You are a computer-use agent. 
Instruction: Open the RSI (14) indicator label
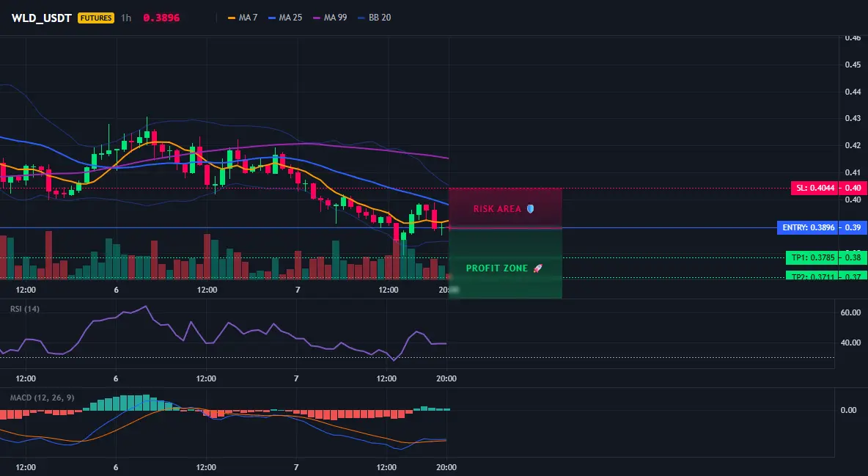pyautogui.click(x=25, y=309)
